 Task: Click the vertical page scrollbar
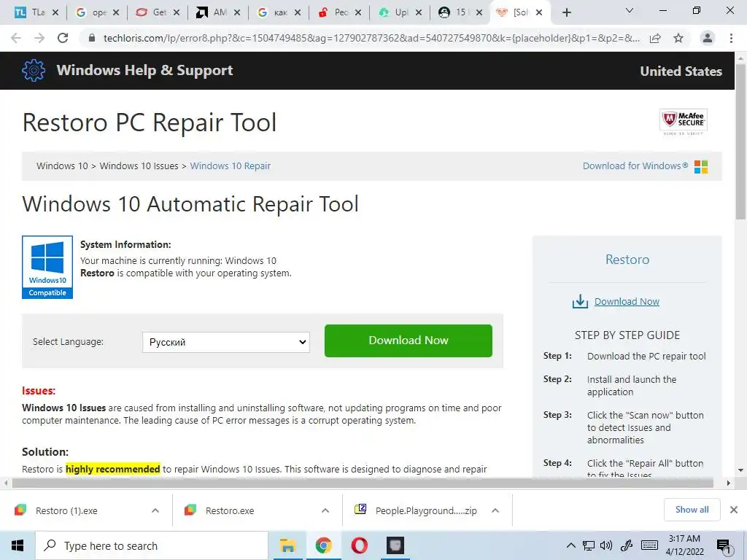tap(741, 141)
